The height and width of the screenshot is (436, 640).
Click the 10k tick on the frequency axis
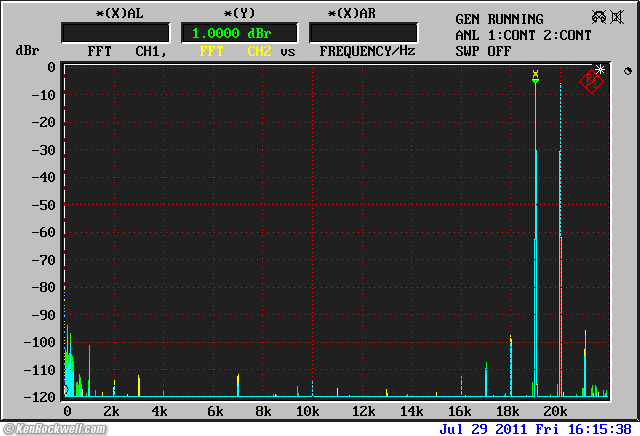[307, 411]
